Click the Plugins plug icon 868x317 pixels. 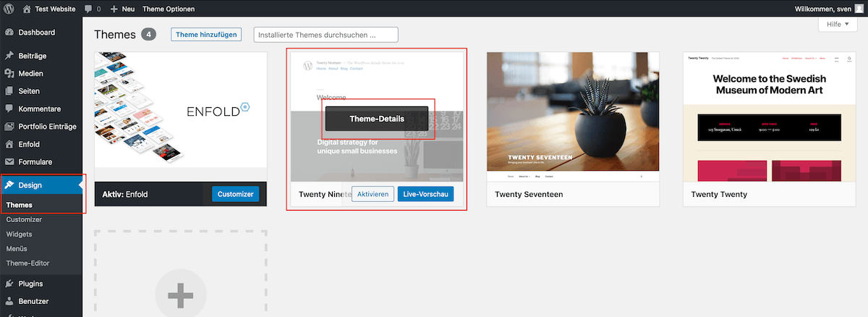[9, 284]
